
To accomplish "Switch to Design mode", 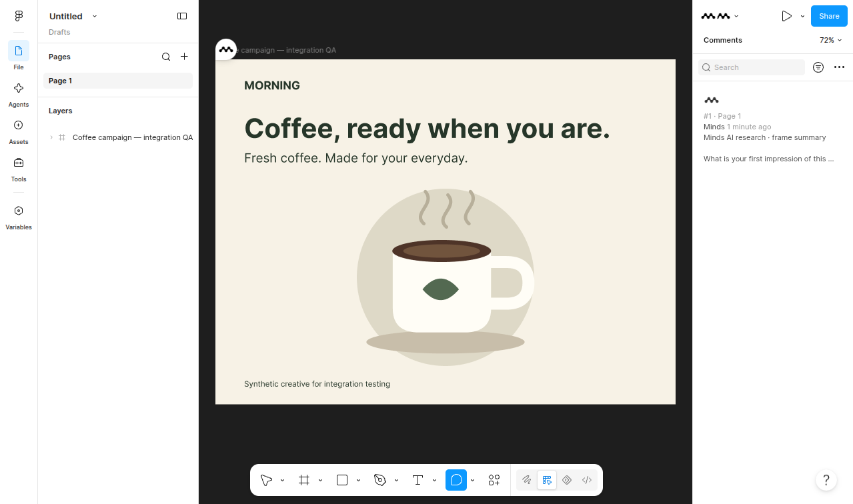I will coord(547,480).
